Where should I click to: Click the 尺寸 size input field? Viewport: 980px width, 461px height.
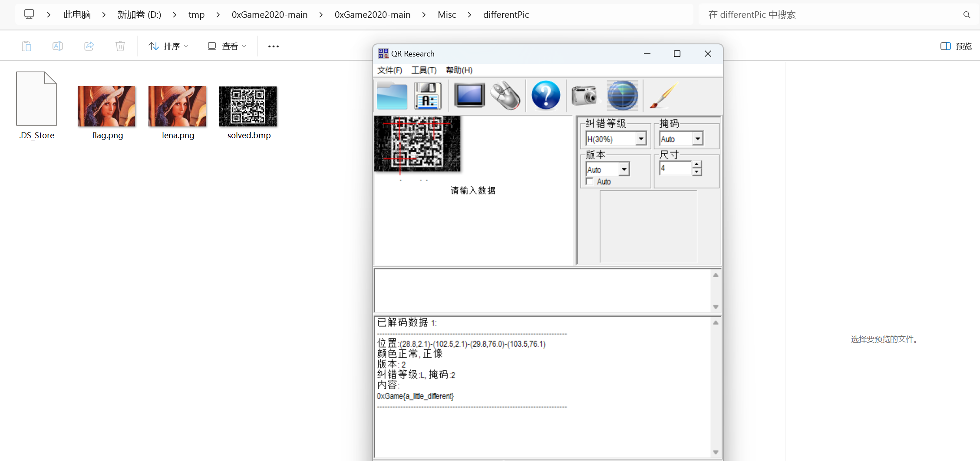coord(676,168)
